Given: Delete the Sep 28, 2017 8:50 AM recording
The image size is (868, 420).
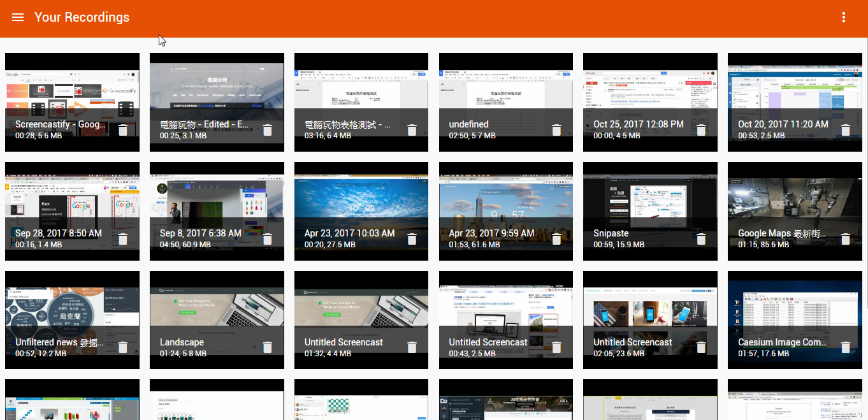Looking at the screenshot, I should coord(123,239).
